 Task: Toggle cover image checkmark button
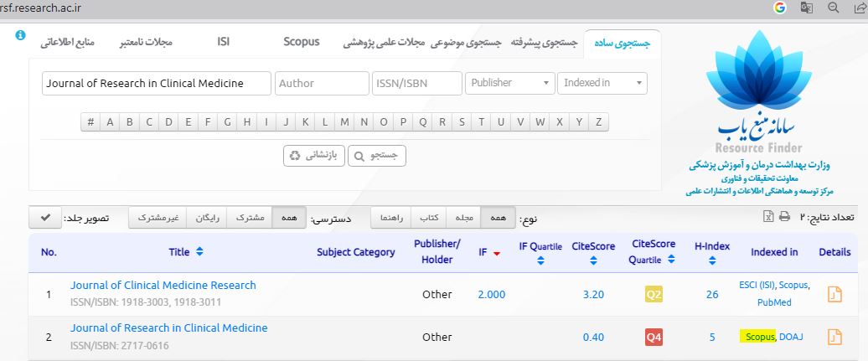pos(45,218)
